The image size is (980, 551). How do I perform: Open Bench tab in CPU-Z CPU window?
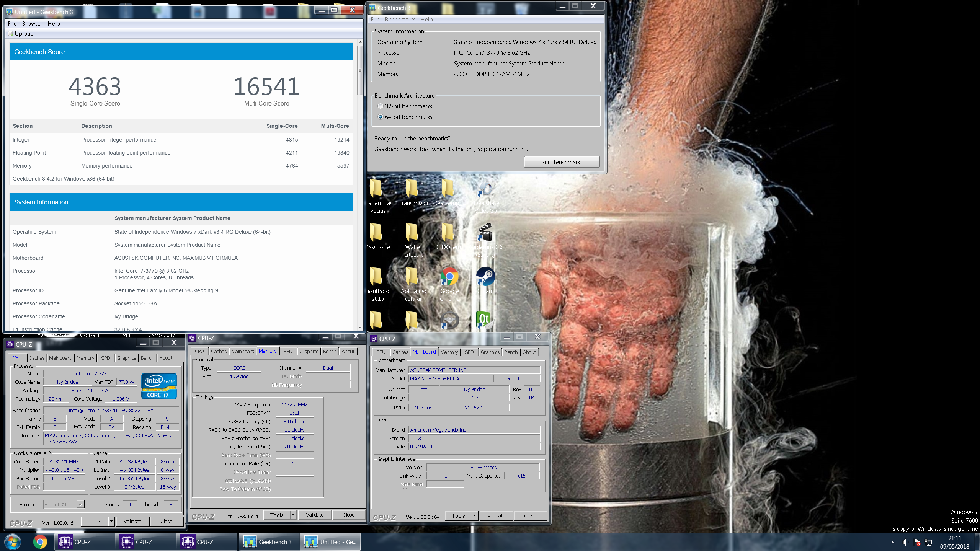click(147, 358)
